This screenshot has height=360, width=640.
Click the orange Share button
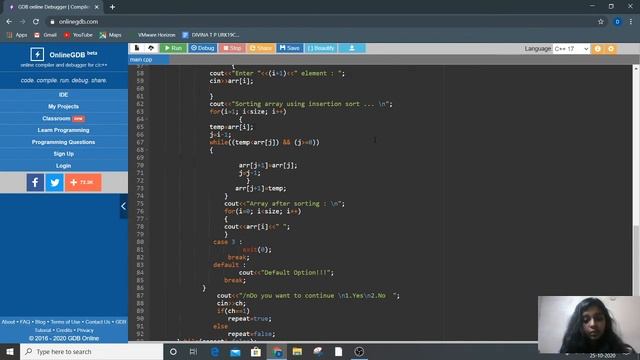(261, 48)
